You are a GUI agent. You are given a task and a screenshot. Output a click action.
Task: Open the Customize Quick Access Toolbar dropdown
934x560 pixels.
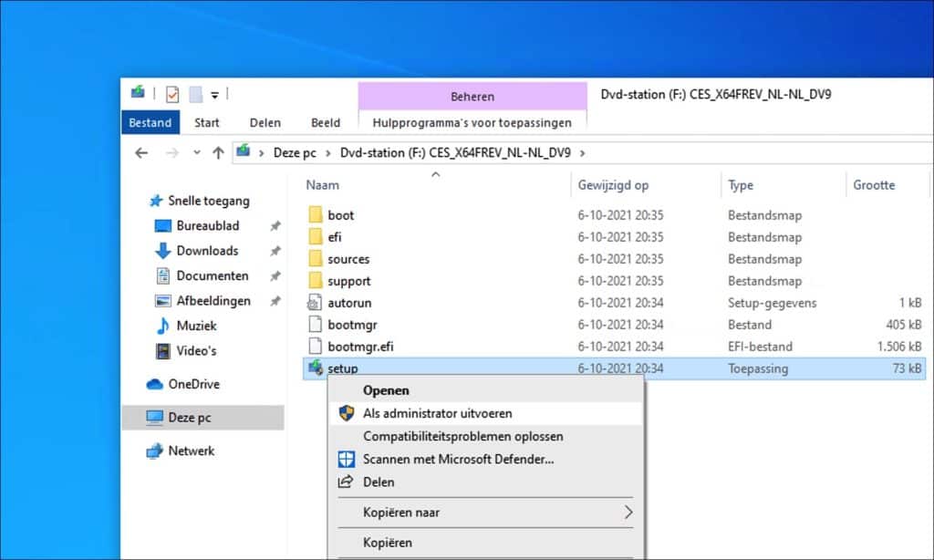click(x=214, y=95)
